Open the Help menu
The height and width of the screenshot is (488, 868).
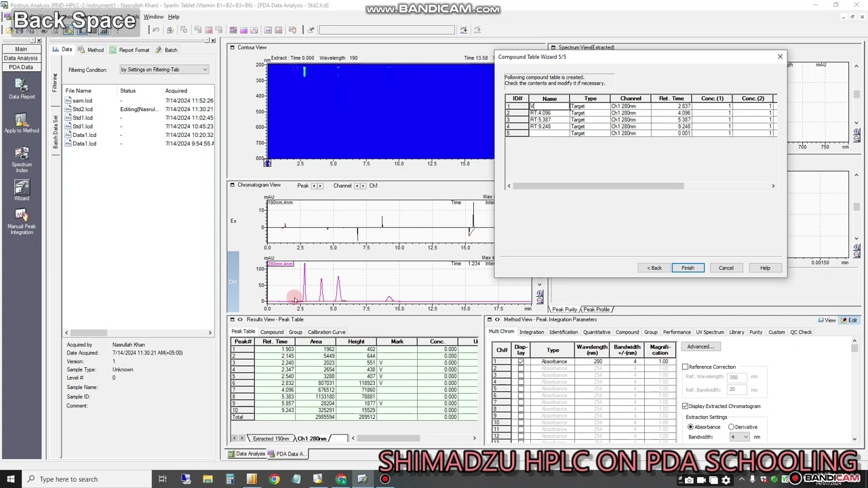174,17
